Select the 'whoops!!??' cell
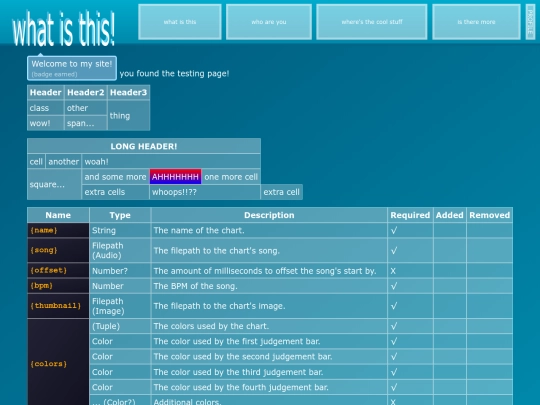 point(205,192)
